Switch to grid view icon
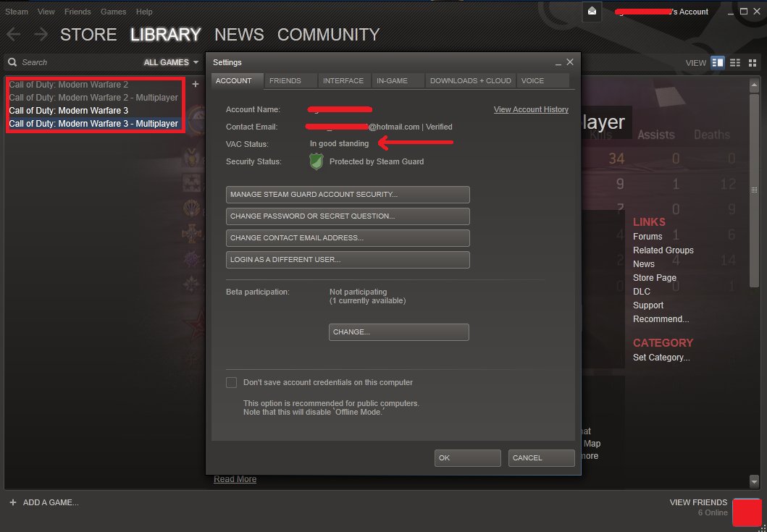The width and height of the screenshot is (767, 532). point(753,62)
